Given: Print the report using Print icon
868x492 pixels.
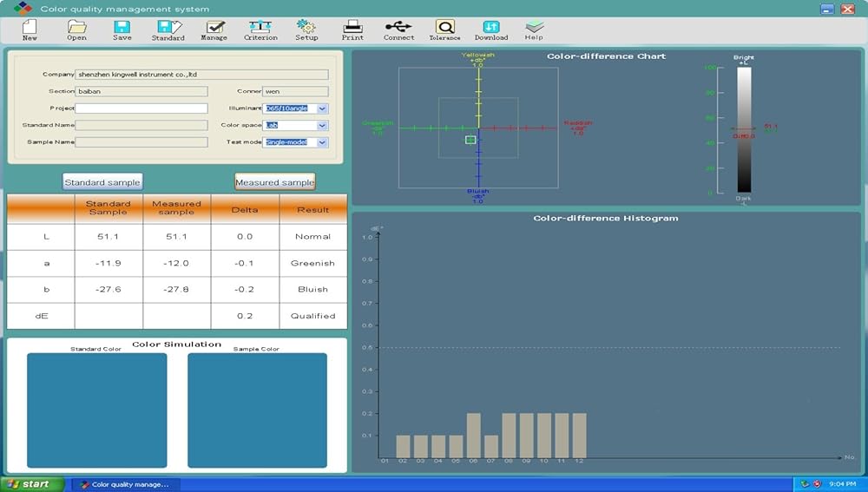Looking at the screenshot, I should (352, 29).
